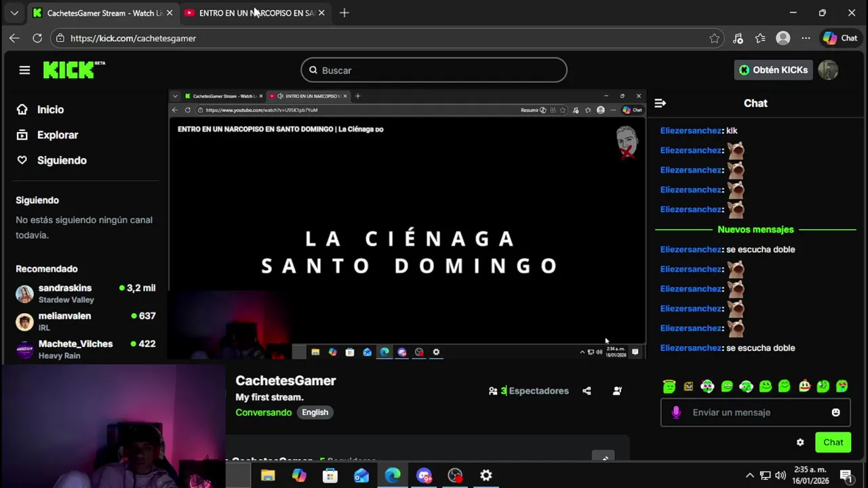Click the address bar URL
The image size is (868, 488).
[133, 38]
